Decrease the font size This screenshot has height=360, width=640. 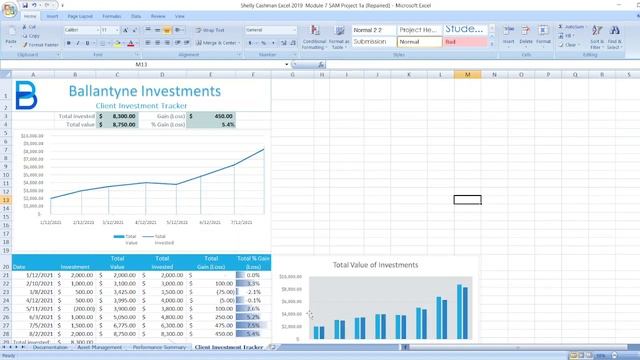click(x=134, y=30)
